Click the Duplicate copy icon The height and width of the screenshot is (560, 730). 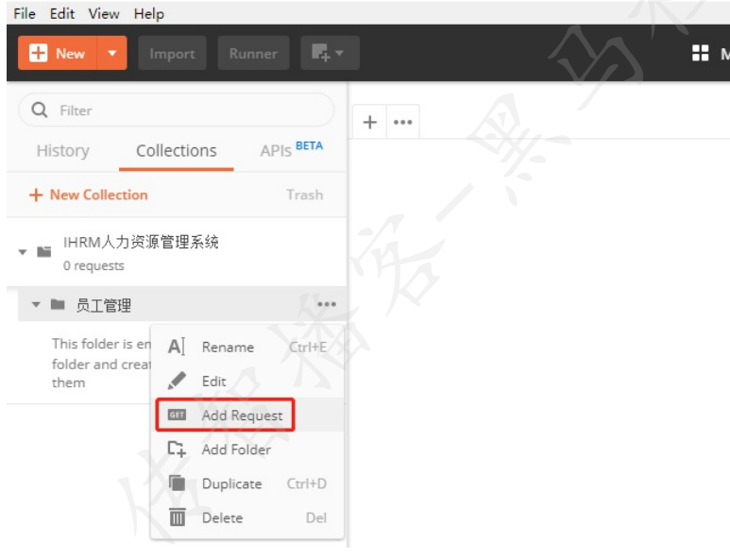click(x=177, y=484)
